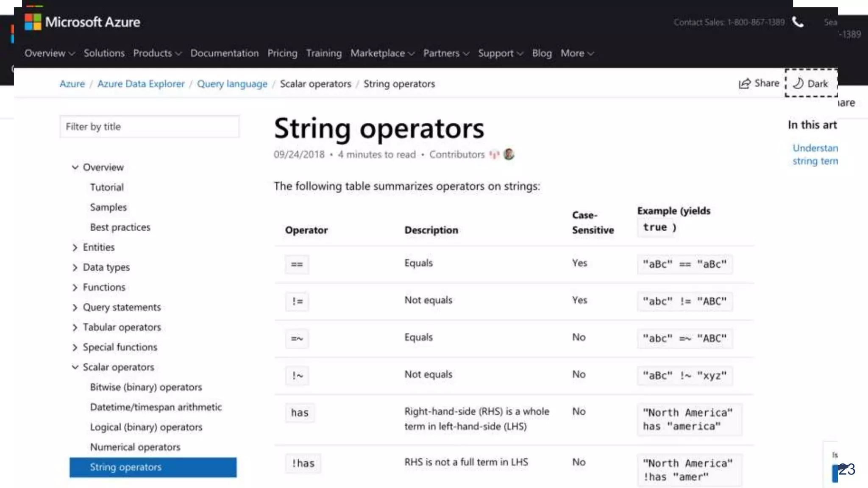Select Numerical operators in sidebar

coord(135,447)
